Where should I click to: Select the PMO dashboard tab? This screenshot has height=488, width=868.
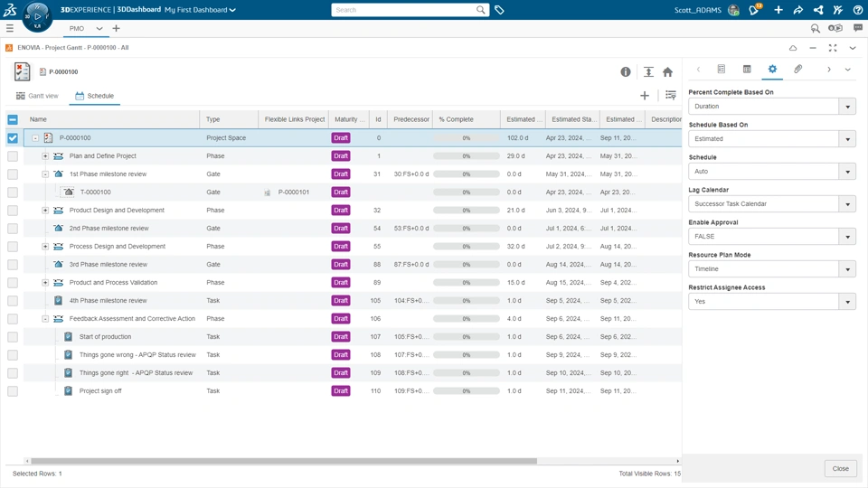click(x=76, y=28)
